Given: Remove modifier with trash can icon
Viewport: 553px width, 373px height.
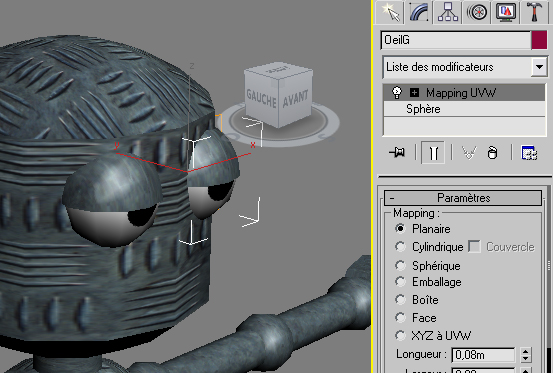Looking at the screenshot, I should point(492,153).
